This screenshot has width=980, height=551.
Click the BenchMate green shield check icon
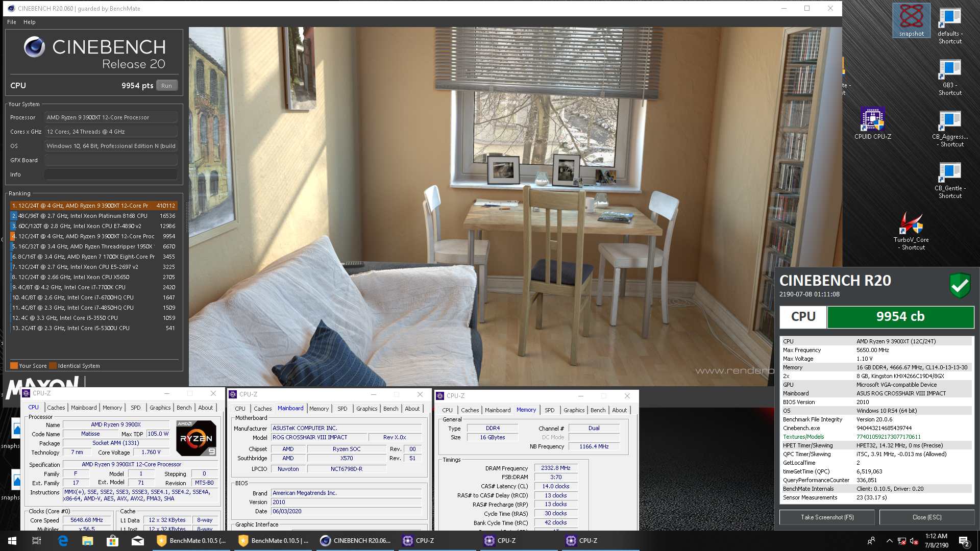(x=960, y=285)
